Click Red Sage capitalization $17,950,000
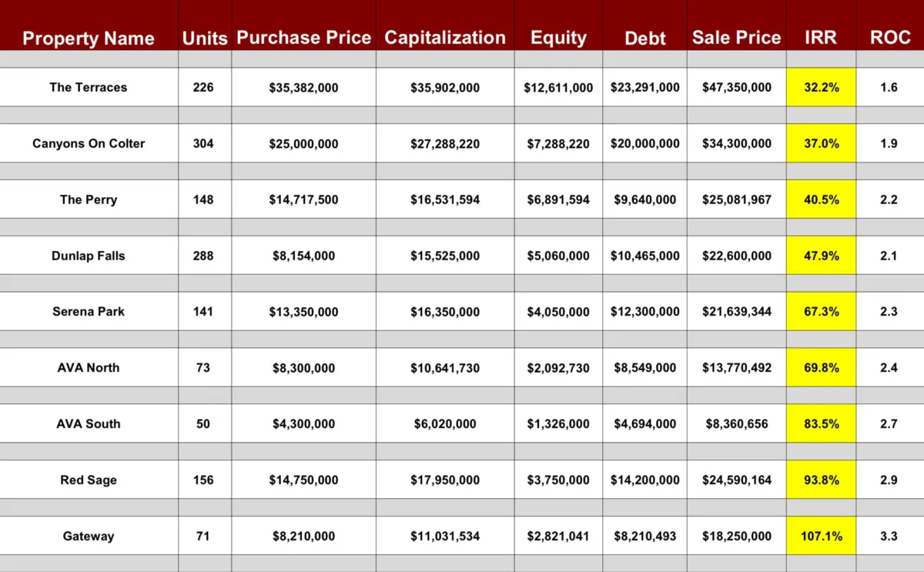Screen dimensions: 924x572 click(445, 480)
